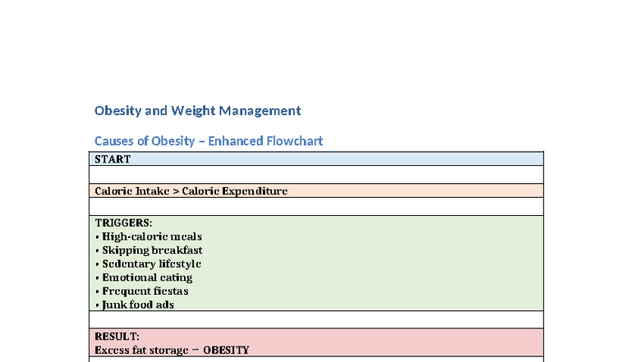Click the 'Emotional eating' bullet
The image size is (644, 362).
(x=144, y=277)
